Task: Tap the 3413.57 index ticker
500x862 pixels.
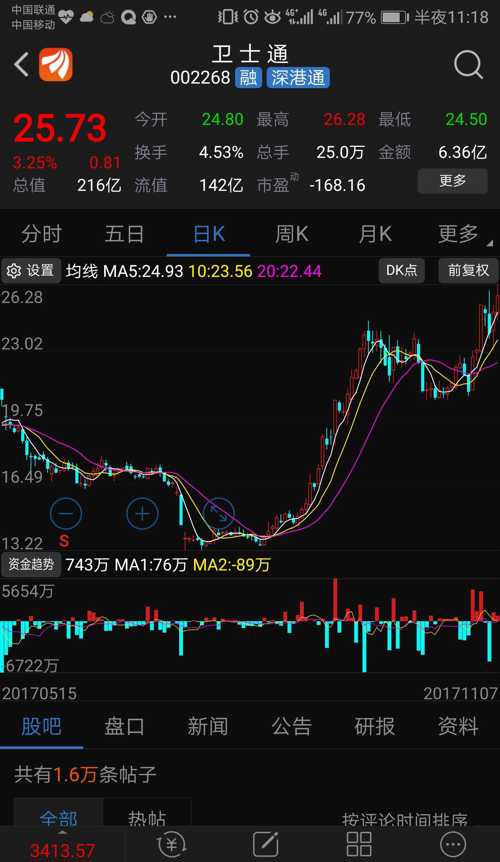Action: [62, 850]
